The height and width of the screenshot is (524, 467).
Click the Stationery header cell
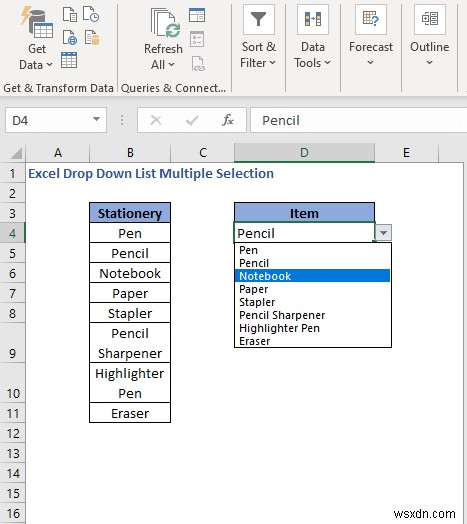coord(130,213)
